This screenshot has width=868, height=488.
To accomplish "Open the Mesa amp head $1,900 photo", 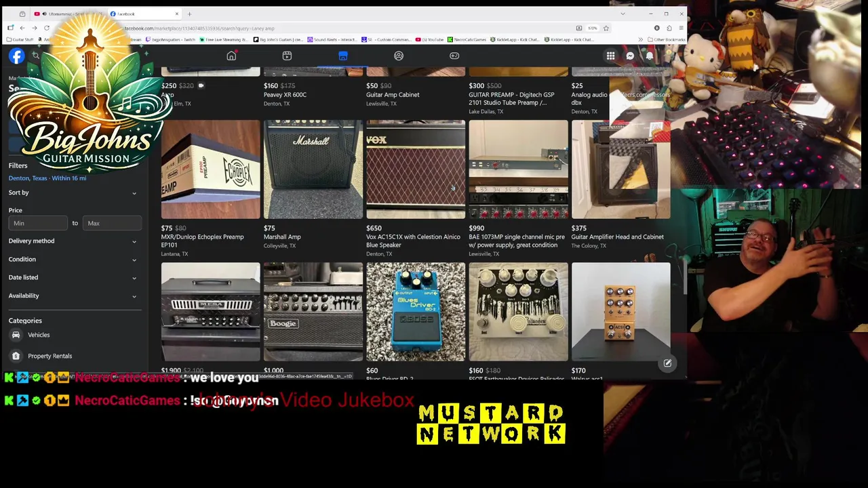I will point(210,312).
